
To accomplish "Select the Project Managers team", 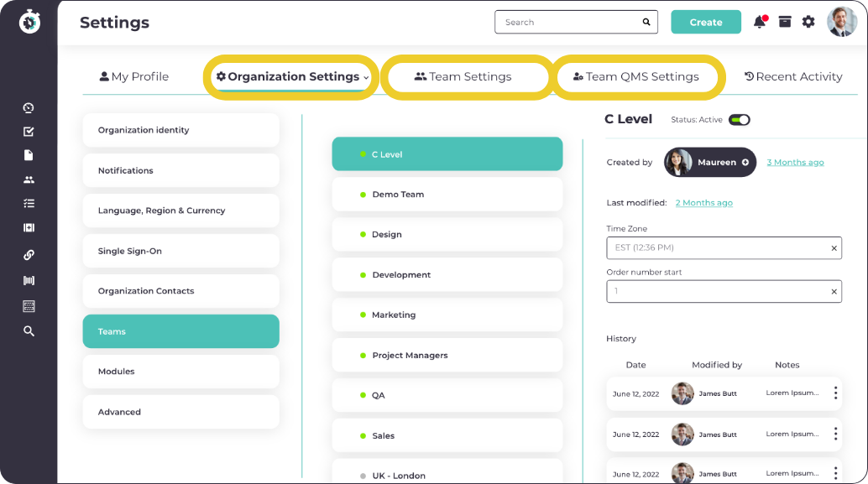I will tap(447, 355).
